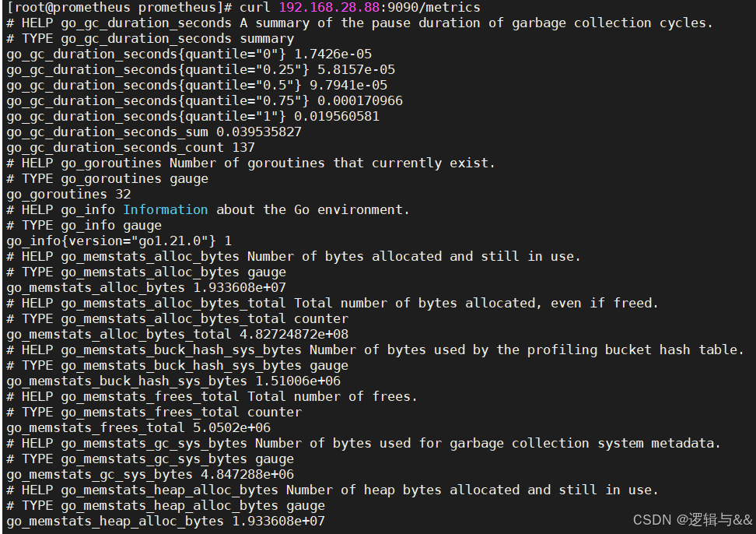Click the curl command IP address 192.168.28.88

coord(329,7)
